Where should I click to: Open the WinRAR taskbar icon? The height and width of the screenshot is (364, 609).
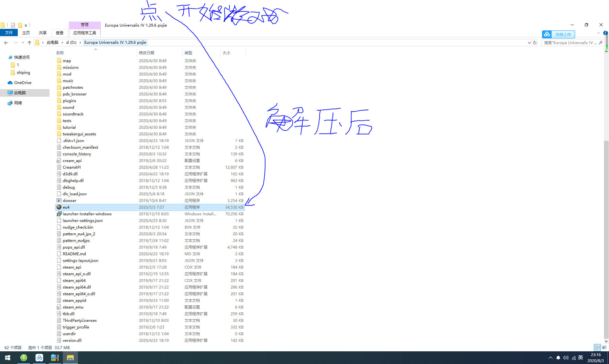[55, 358]
